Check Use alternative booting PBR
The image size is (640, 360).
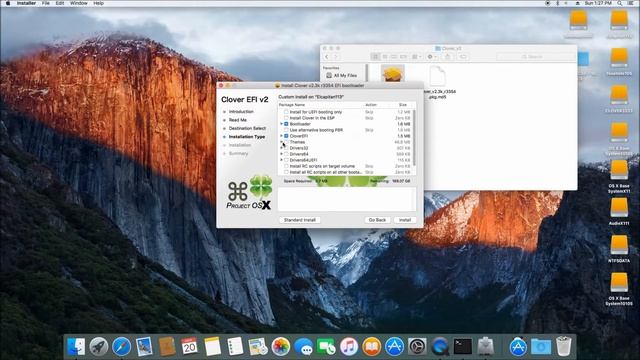click(286, 130)
